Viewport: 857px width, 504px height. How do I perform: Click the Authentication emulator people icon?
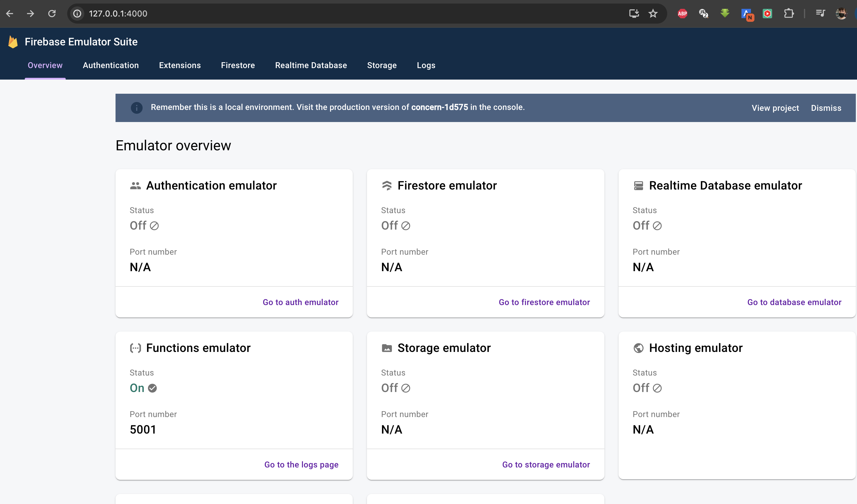click(x=135, y=186)
